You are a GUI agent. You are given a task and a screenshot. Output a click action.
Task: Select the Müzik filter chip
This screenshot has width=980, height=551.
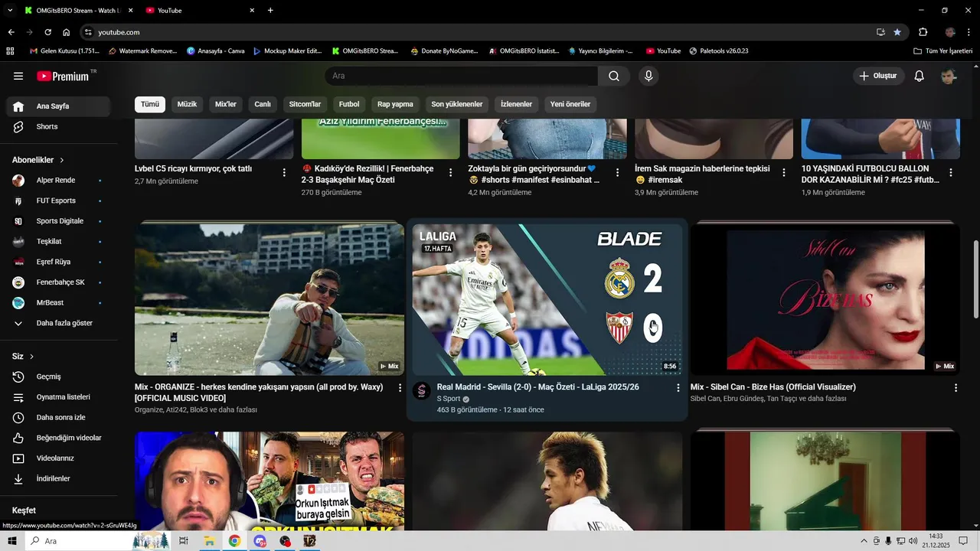(187, 104)
